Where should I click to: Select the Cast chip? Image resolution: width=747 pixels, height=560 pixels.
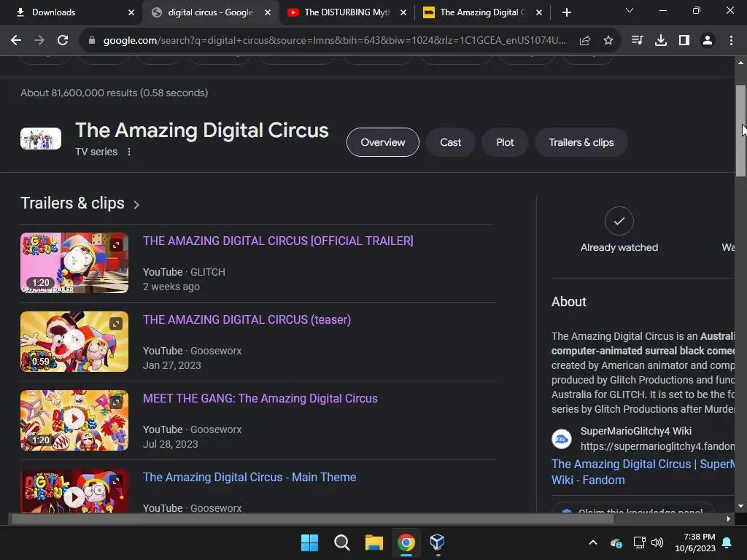coord(450,142)
